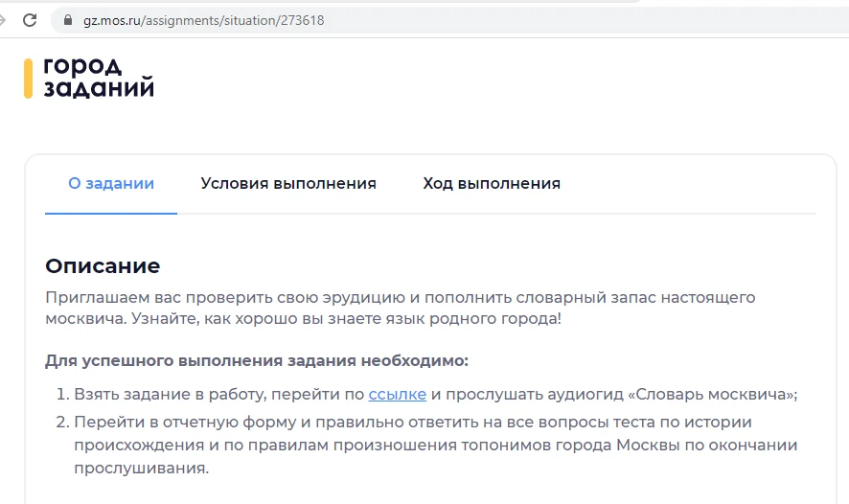Follow the ссылке hyperlink to the audioguide

(x=398, y=394)
